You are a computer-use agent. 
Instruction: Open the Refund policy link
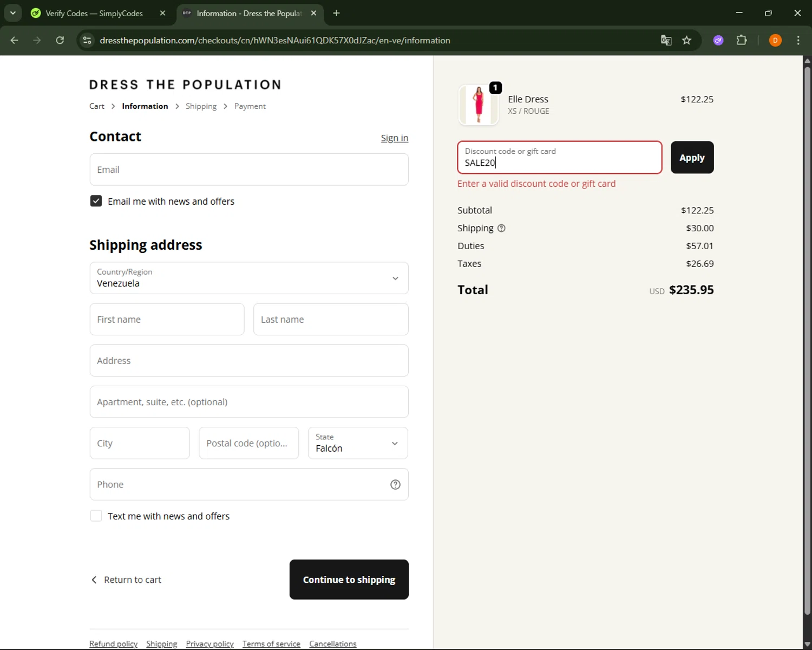click(x=113, y=643)
